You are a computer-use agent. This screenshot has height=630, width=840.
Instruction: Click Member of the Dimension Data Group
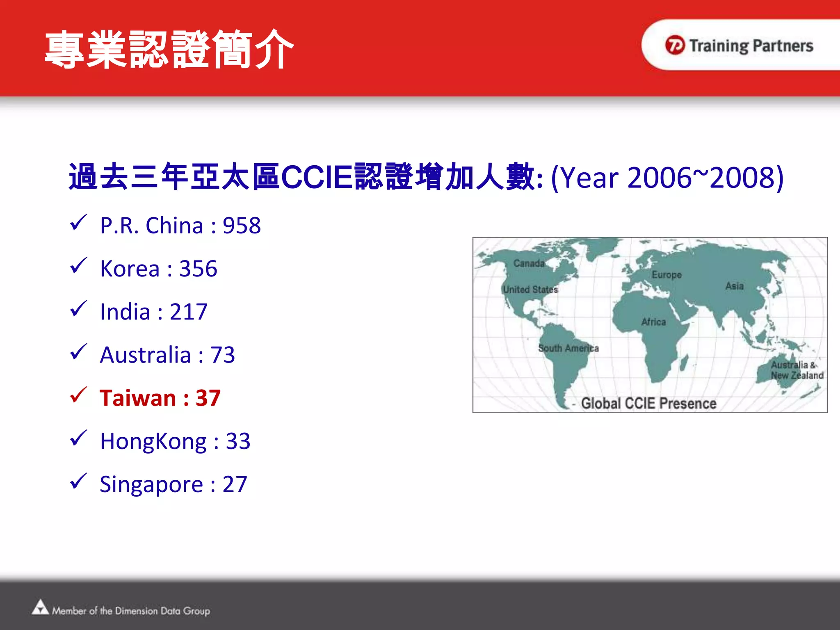(131, 611)
